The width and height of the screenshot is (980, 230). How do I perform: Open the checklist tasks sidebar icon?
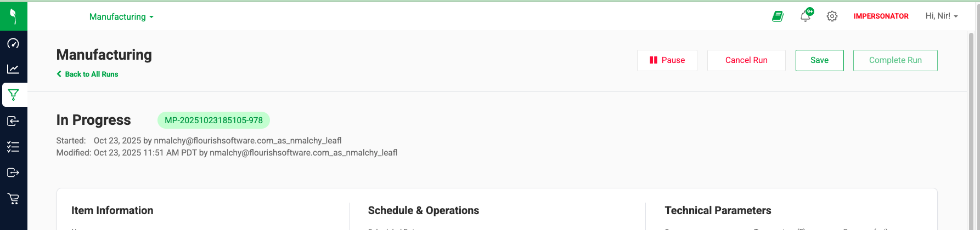[13, 147]
